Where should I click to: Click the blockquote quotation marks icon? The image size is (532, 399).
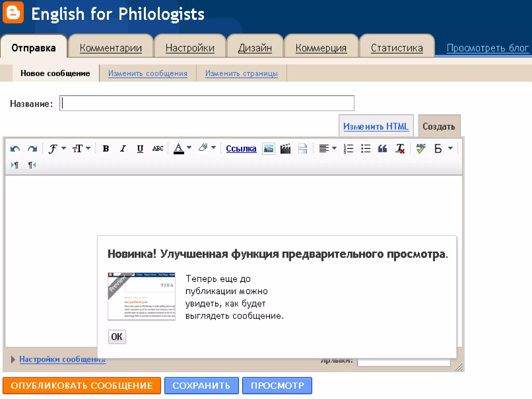pyautogui.click(x=382, y=149)
